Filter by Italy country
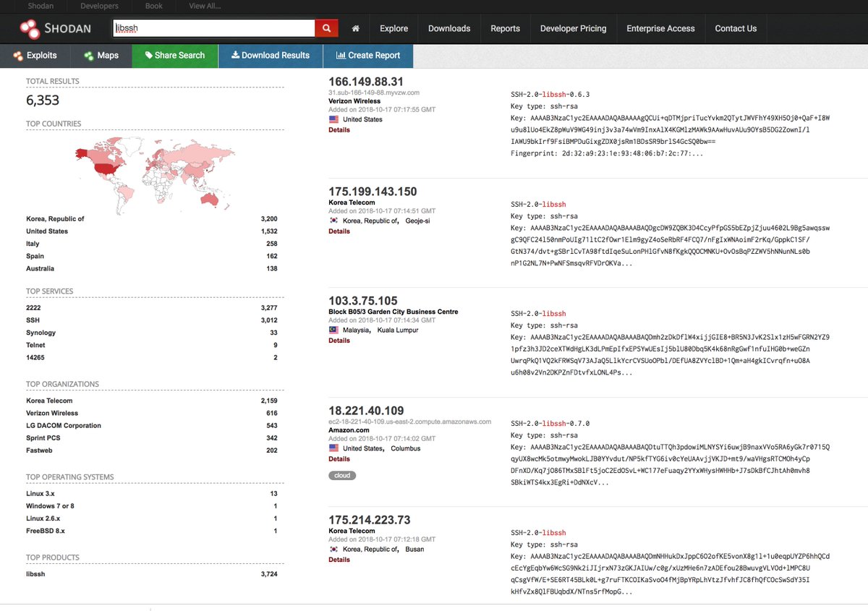This screenshot has height=611, width=868. click(33, 244)
